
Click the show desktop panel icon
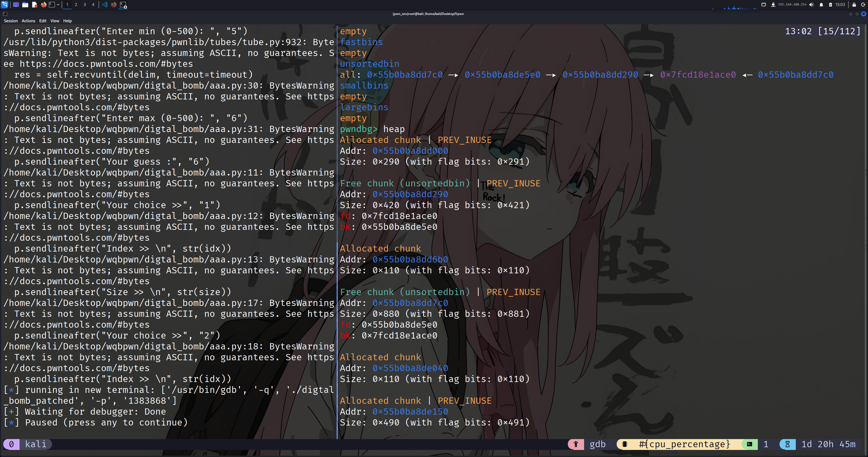pyautogui.click(x=16, y=4)
